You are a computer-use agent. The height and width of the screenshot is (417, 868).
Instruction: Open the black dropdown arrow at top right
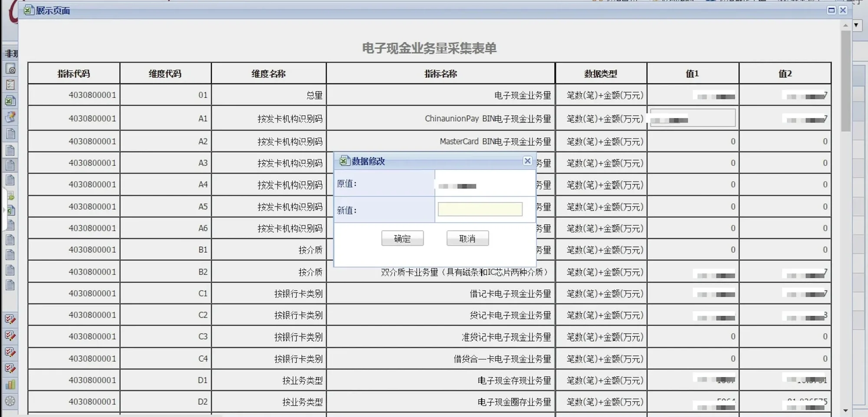click(856, 25)
